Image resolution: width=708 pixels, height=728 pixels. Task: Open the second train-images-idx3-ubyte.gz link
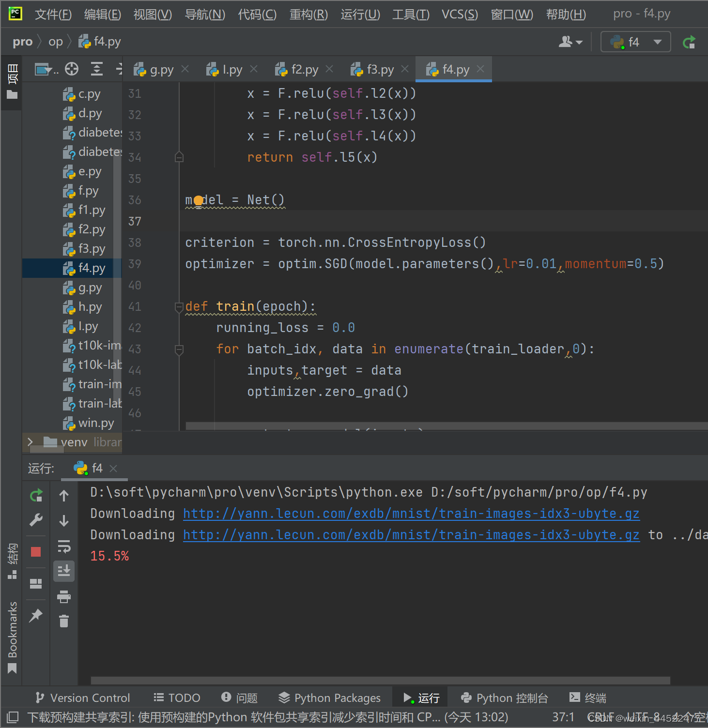coord(411,535)
